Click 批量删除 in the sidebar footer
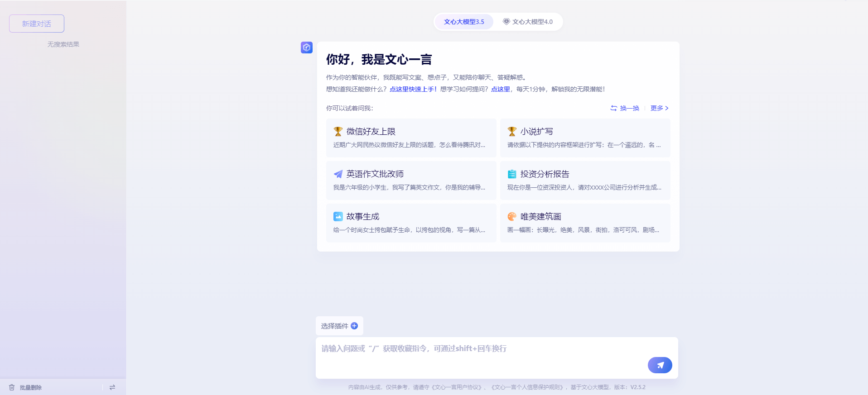 [x=31, y=387]
